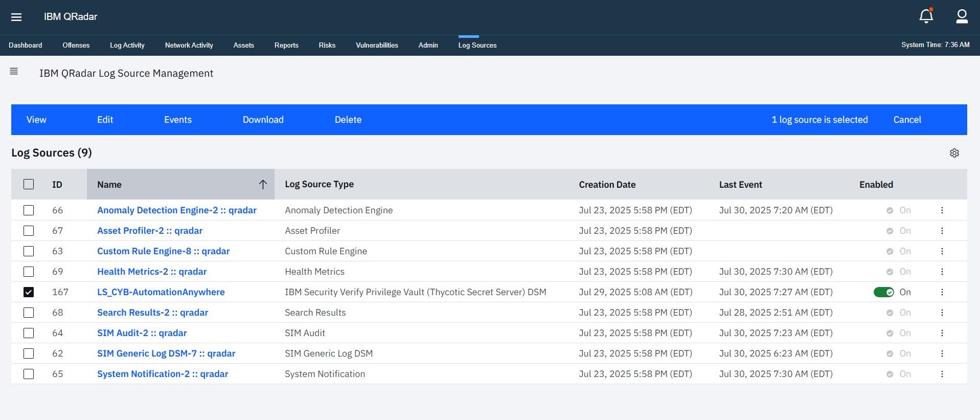Open kebab menu for SIM Audit-2 row
The image size is (980, 420).
942,333
